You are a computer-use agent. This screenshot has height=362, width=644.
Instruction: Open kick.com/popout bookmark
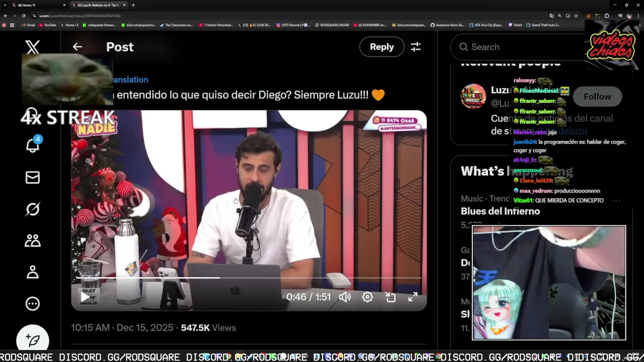tap(138, 25)
